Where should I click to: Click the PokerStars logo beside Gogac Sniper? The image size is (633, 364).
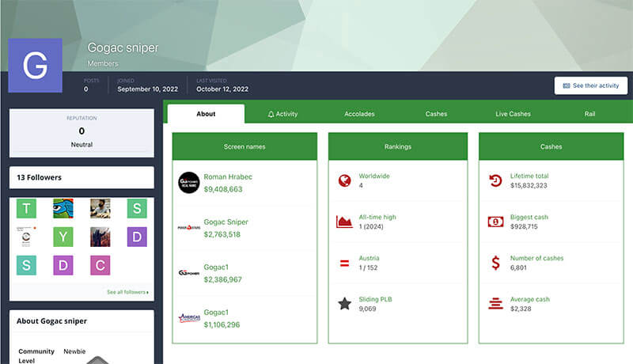188,228
